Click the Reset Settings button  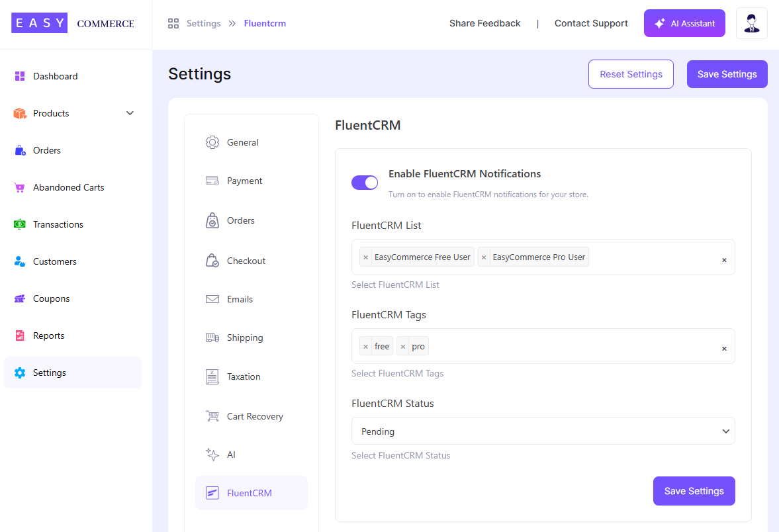(x=630, y=74)
